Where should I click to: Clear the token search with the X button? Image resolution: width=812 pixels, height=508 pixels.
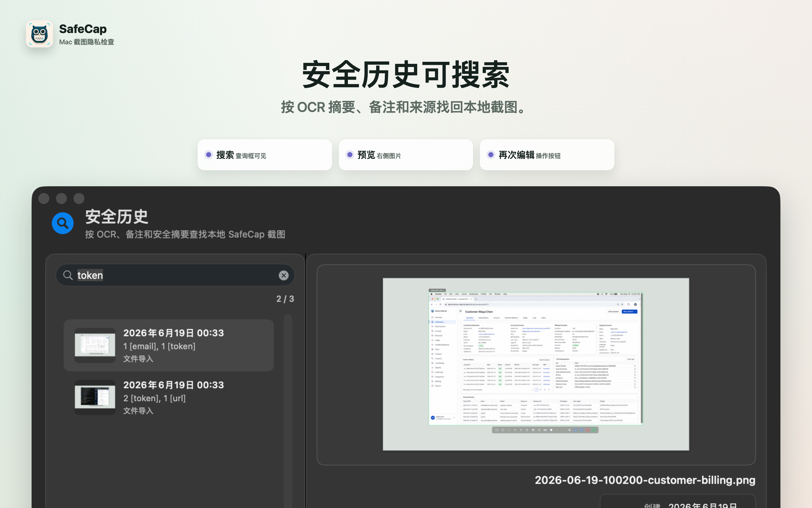[284, 275]
